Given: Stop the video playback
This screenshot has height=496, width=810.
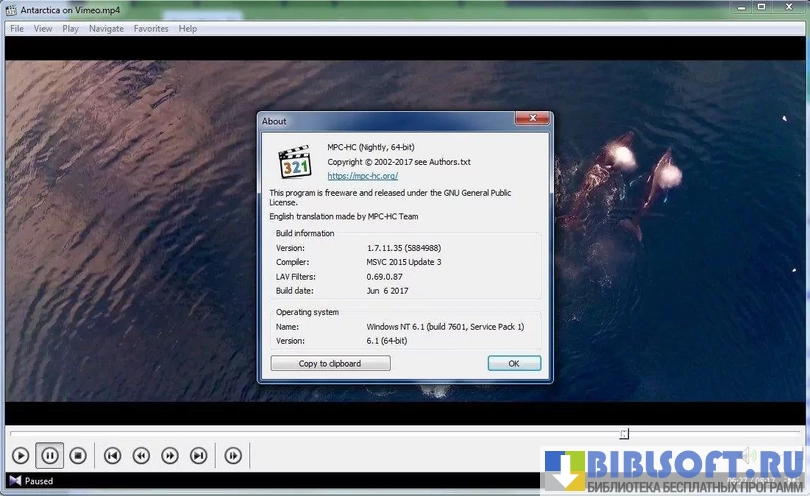Looking at the screenshot, I should (78, 456).
